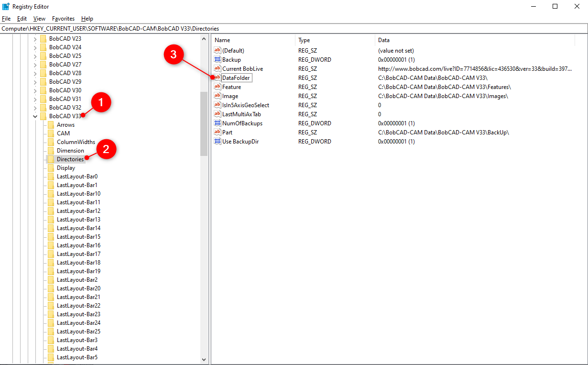Open the Edit menu
588x365 pixels.
(x=22, y=19)
